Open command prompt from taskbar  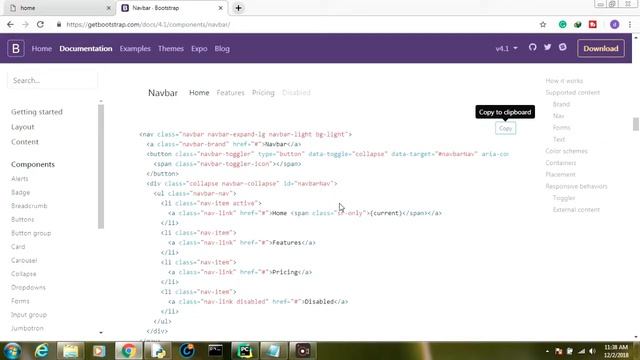click(216, 351)
